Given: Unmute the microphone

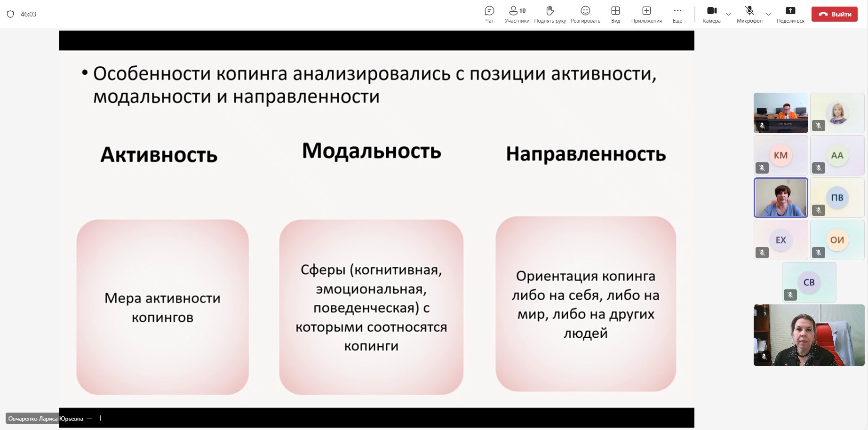Looking at the screenshot, I should click(749, 14).
